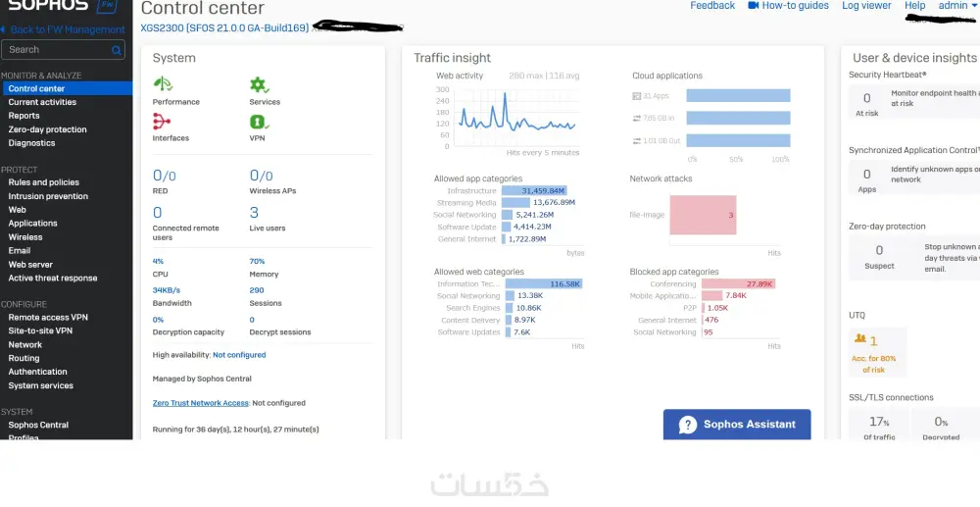Open the Log viewer

[866, 6]
